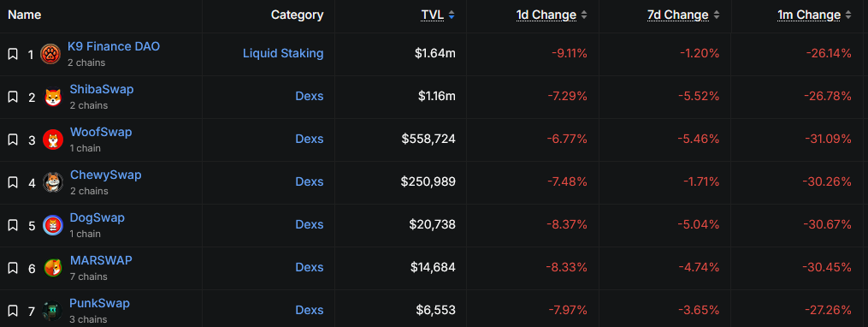Click the WoofSwap red logo icon
This screenshot has height=327, width=868.
[52, 140]
